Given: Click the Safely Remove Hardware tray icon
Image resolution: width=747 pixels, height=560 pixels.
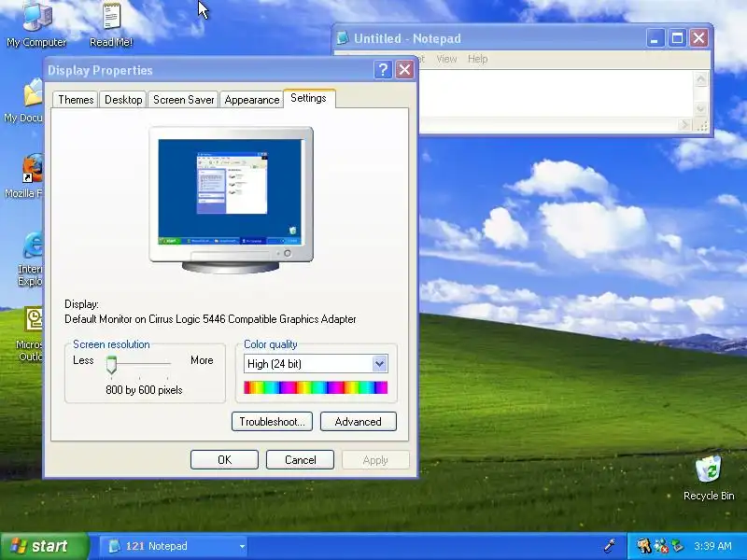Looking at the screenshot, I should click(677, 546).
